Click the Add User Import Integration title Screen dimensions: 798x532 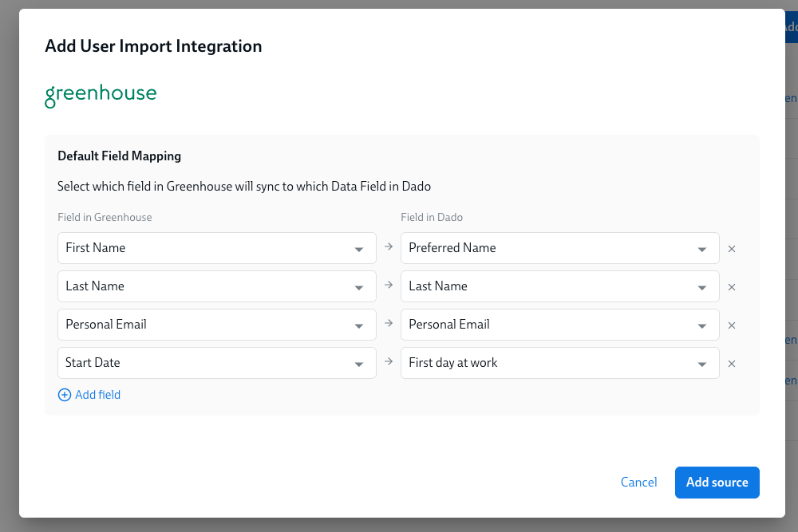(153, 46)
